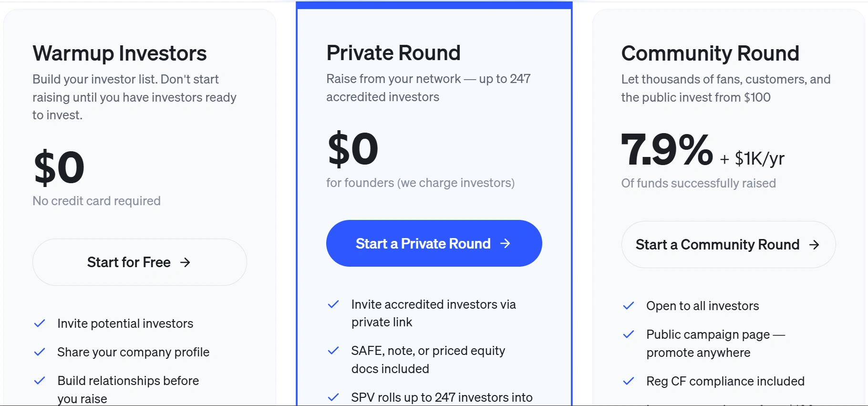Click the checkmark beside Build relationships before you raise
Screen dimensions: 868x406
pyautogui.click(x=40, y=381)
